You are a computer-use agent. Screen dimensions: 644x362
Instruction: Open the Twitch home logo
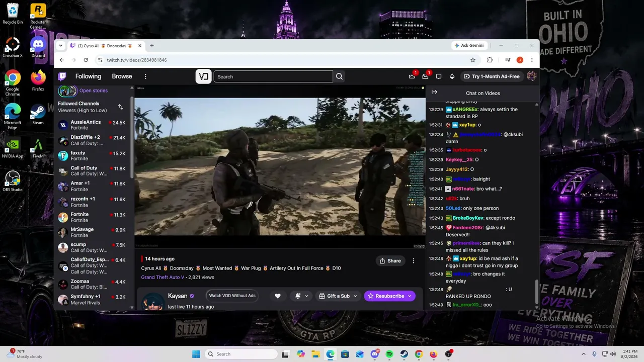point(62,76)
